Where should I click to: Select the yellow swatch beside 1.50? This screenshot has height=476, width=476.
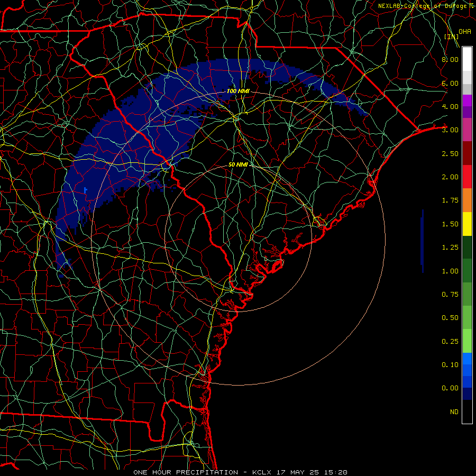(467, 224)
